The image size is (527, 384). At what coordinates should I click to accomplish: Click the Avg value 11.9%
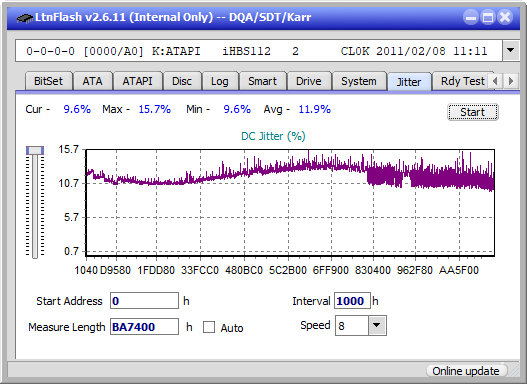(x=315, y=109)
